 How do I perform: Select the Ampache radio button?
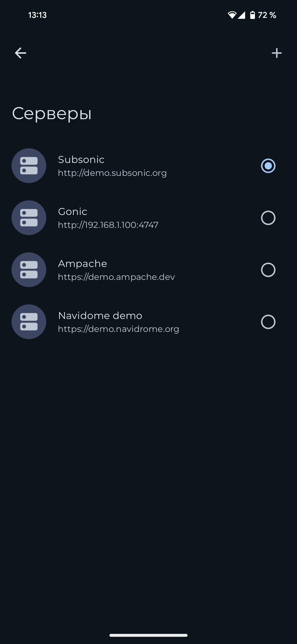coord(268,270)
